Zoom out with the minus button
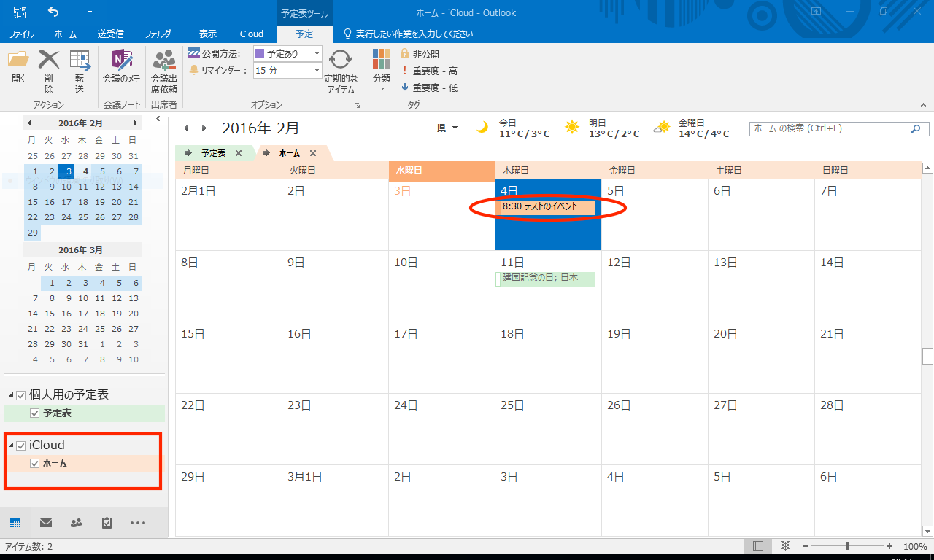 pyautogui.click(x=806, y=546)
